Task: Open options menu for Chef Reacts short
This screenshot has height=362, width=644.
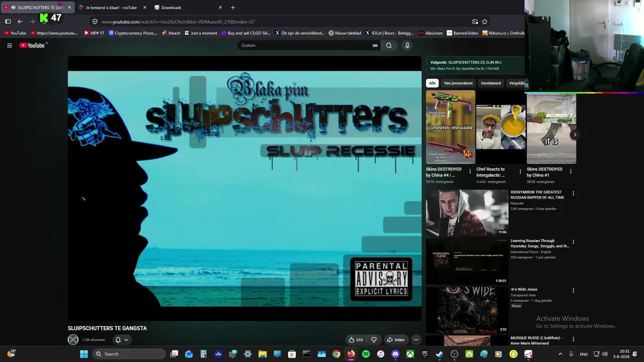Action: click(x=520, y=172)
